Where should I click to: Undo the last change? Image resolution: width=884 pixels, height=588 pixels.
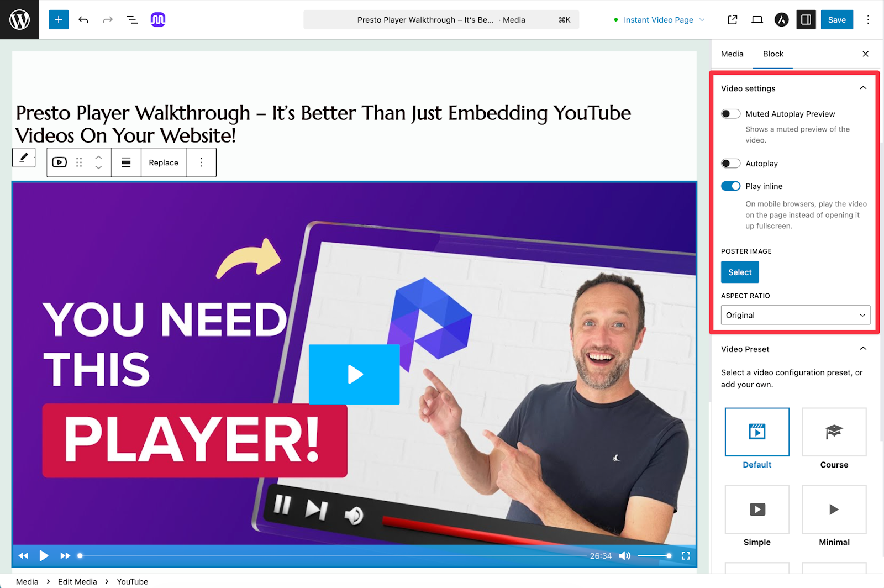[83, 20]
